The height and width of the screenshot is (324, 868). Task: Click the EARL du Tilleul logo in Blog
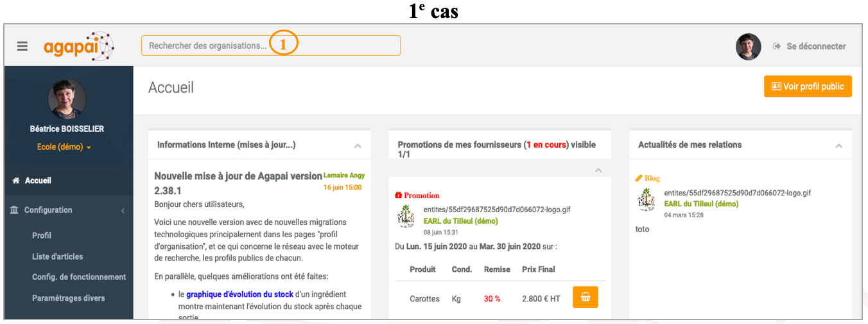coord(647,199)
